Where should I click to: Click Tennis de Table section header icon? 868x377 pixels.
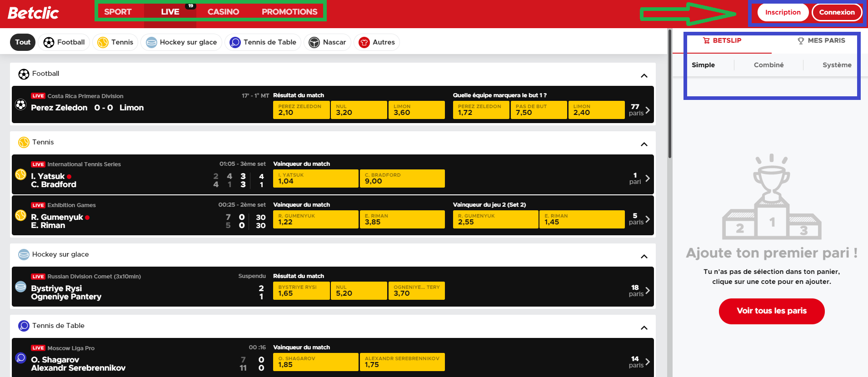coord(24,326)
